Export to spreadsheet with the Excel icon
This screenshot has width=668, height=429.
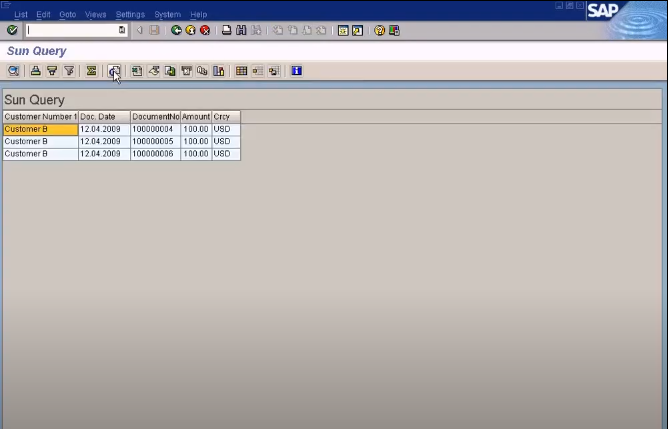[137, 71]
